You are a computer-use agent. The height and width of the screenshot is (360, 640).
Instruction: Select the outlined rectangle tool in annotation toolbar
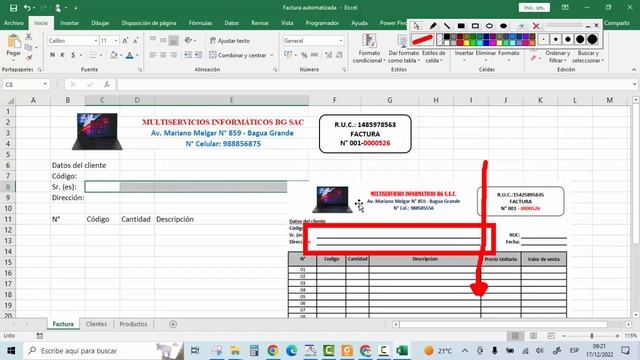click(x=475, y=26)
